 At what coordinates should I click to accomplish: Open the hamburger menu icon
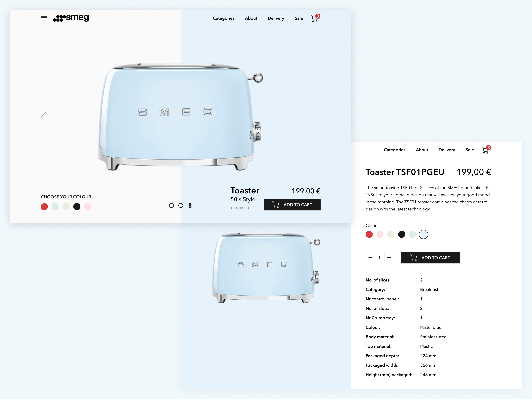coord(44,18)
